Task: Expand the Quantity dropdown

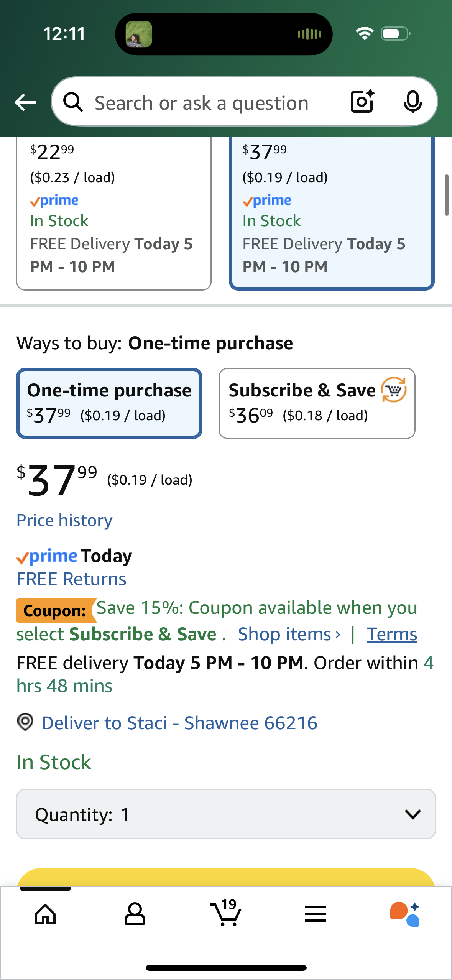Action: (226, 814)
